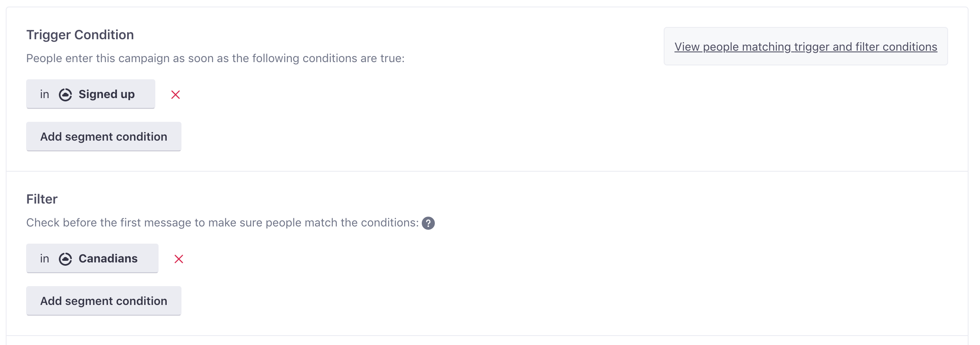Open the Add segment condition picker under Trigger Condition
This screenshot has width=980, height=345.
(x=103, y=136)
